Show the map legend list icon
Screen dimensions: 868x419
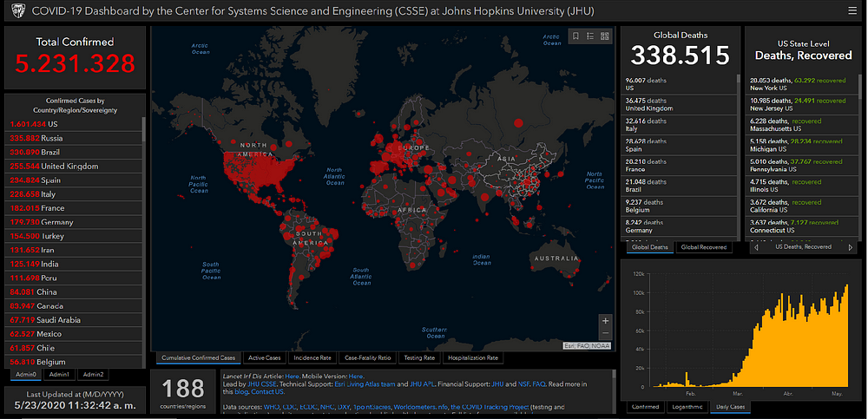590,36
